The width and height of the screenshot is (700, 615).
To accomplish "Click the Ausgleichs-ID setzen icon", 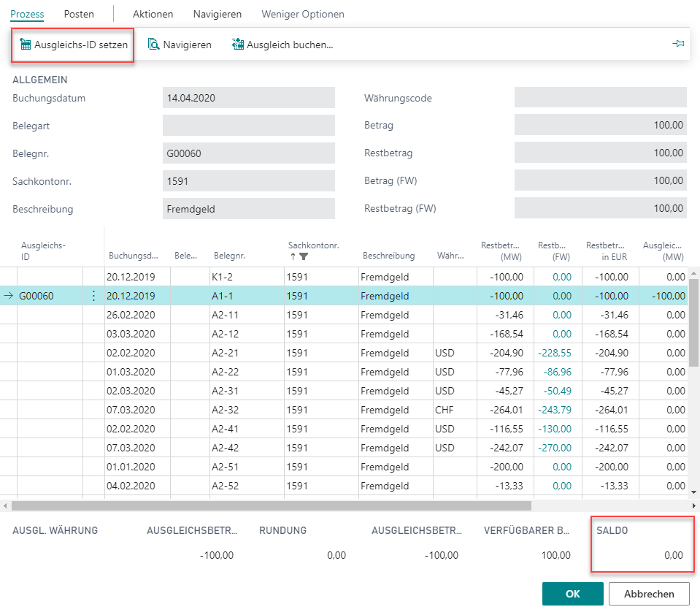I will (26, 45).
